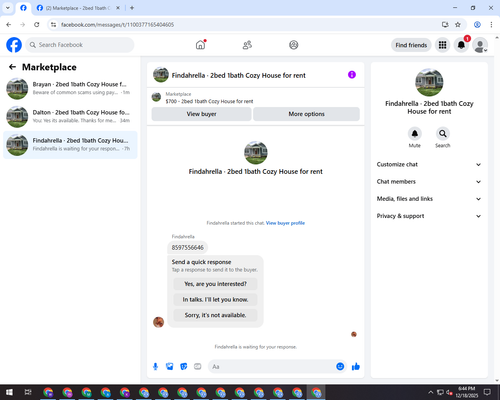Choose a sticker icon in composer

pyautogui.click(x=184, y=367)
